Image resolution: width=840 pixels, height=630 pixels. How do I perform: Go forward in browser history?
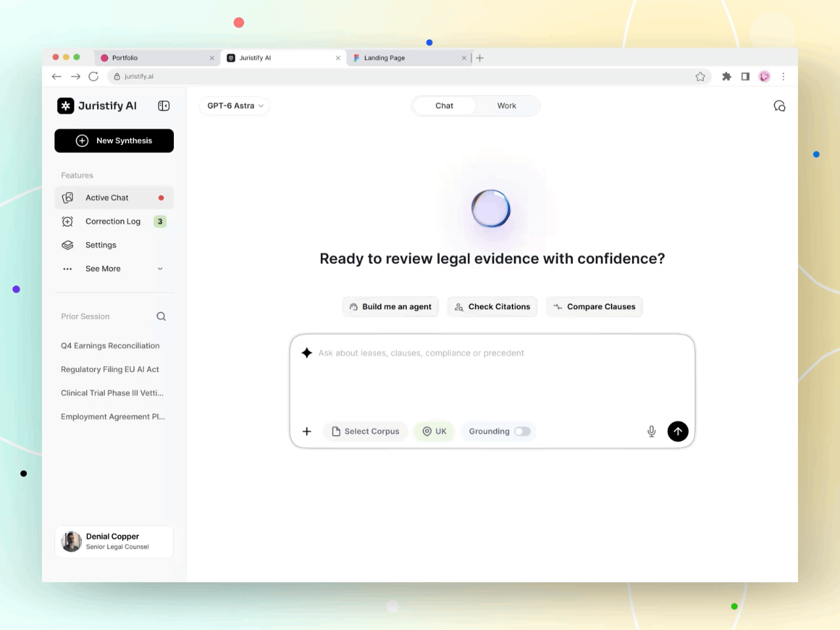click(x=75, y=77)
